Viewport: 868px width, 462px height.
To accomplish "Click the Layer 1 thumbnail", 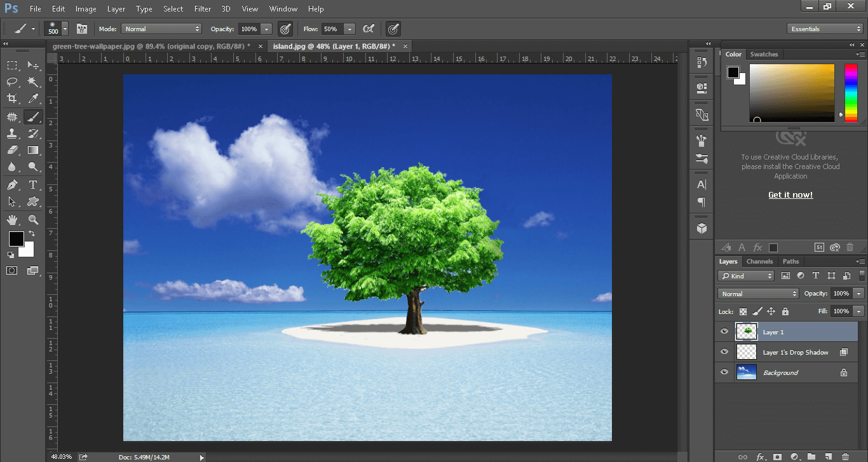I will tap(747, 331).
